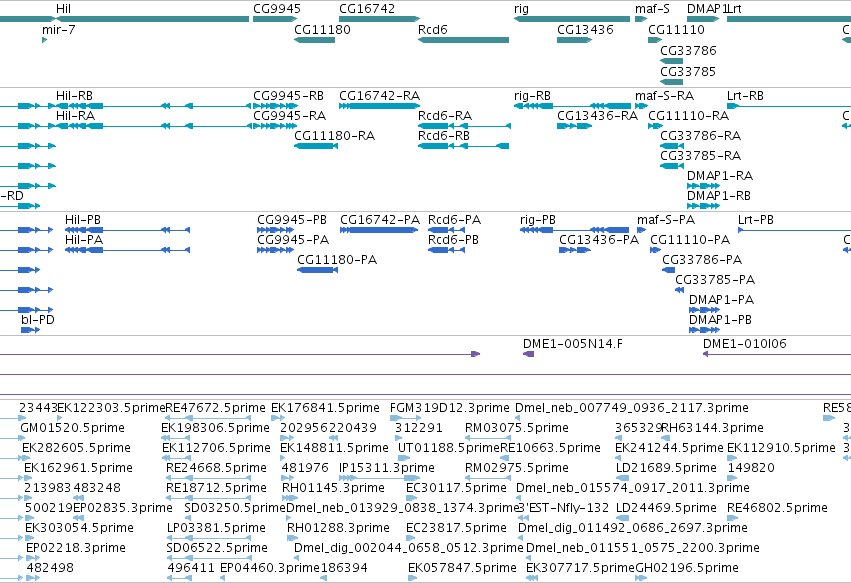Click the Rcd6-PB protein feature
This screenshot has width=851, height=583.
[x=446, y=250]
